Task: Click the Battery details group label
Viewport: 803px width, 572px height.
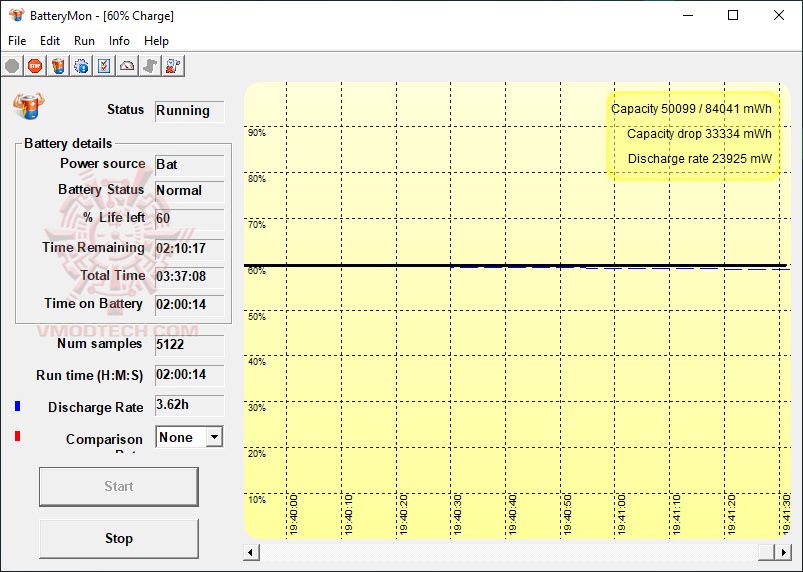Action: click(x=68, y=143)
